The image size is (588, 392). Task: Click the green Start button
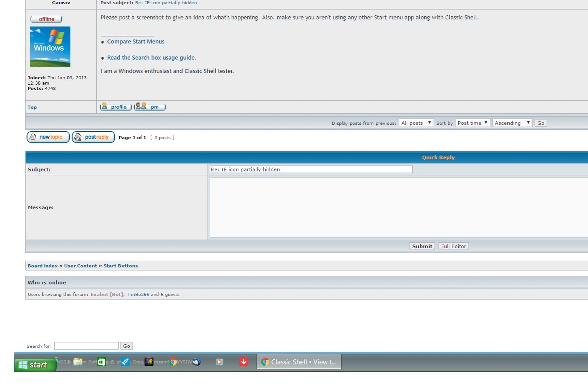[x=35, y=365]
